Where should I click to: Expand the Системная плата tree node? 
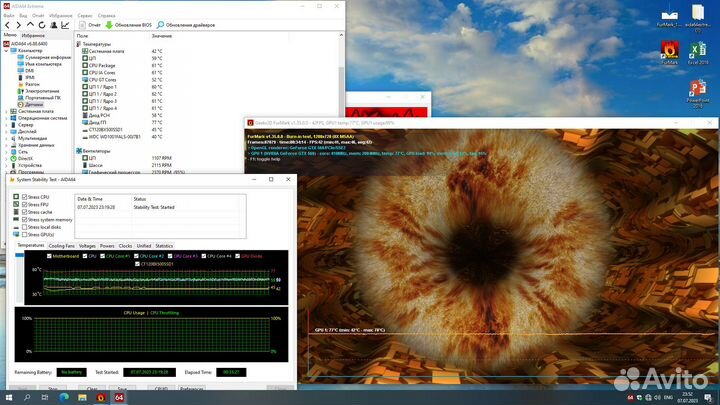coord(6,111)
